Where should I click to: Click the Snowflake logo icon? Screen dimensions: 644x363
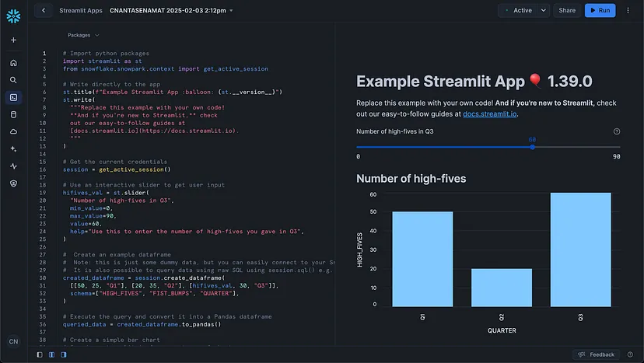13,16
